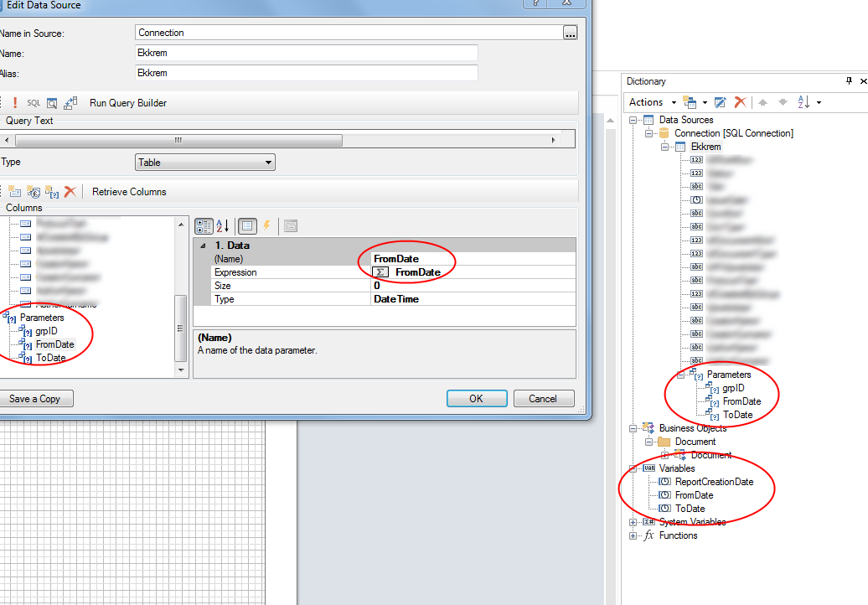Viewport: 868px width, 605px height.
Task: Click Retrieve Columns
Action: click(x=129, y=192)
